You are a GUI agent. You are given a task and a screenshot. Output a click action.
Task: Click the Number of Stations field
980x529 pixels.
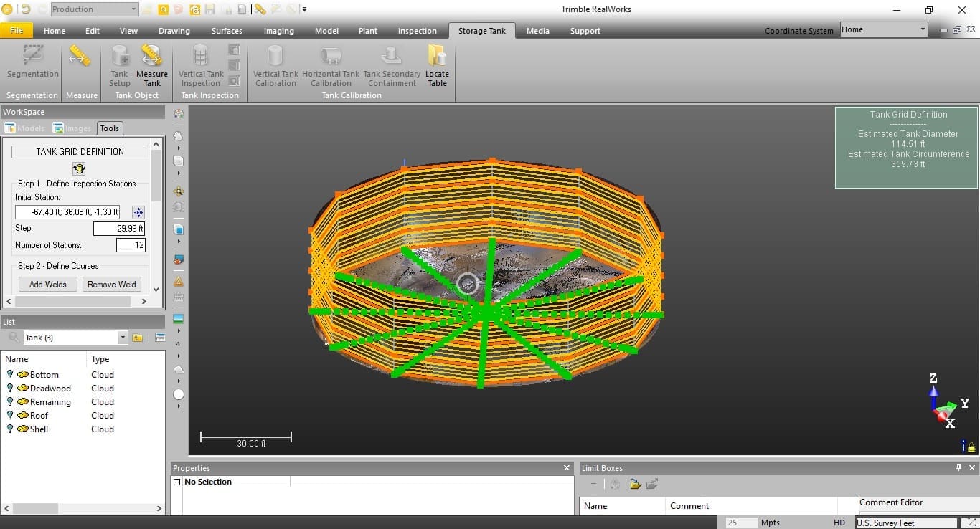[131, 245]
